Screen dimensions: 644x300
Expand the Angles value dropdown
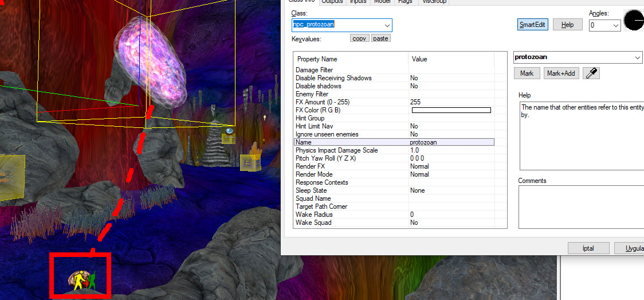pos(616,25)
